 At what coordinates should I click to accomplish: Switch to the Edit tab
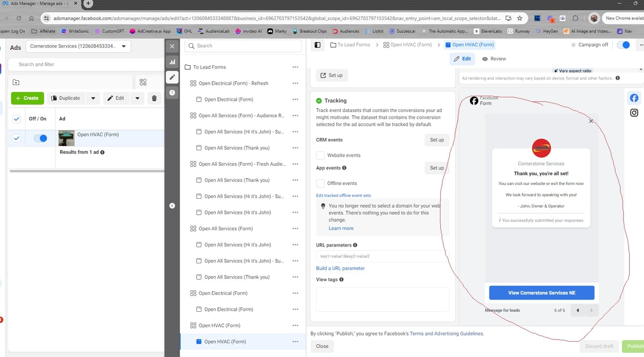[x=462, y=59]
